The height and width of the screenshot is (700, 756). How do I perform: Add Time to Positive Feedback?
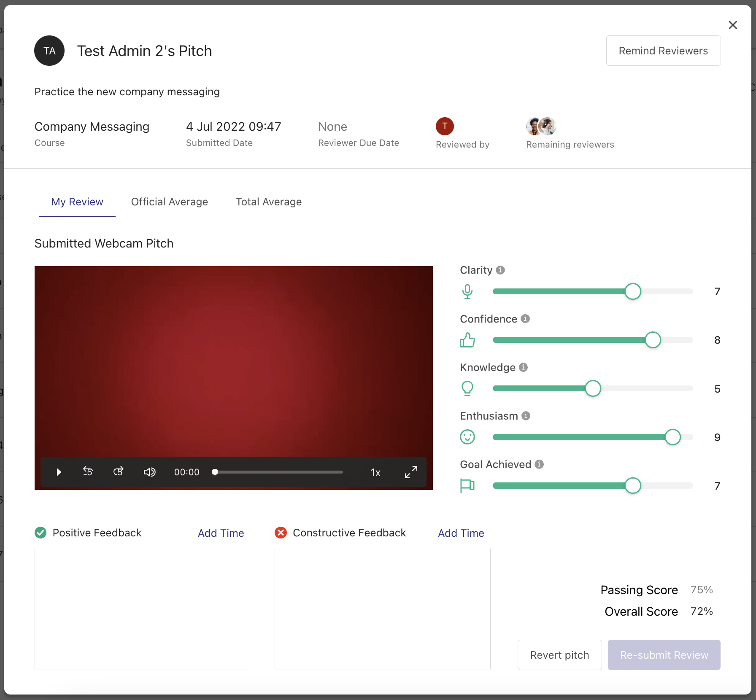[x=221, y=533]
